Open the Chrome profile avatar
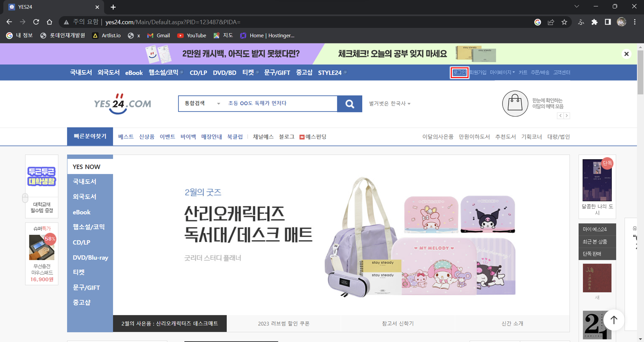Viewport: 644px width, 342px height. coord(621,22)
